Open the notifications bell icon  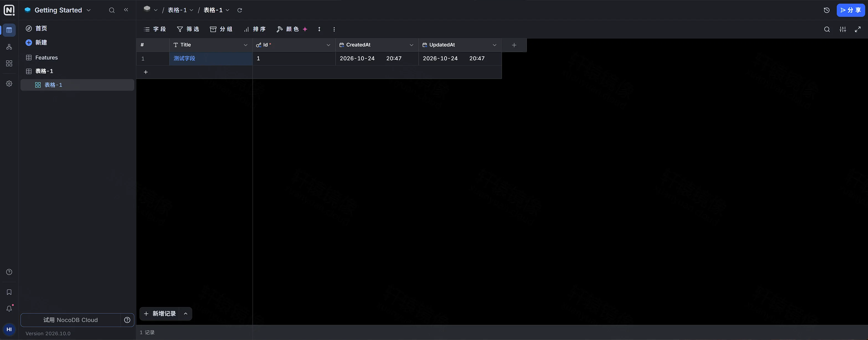click(9, 308)
